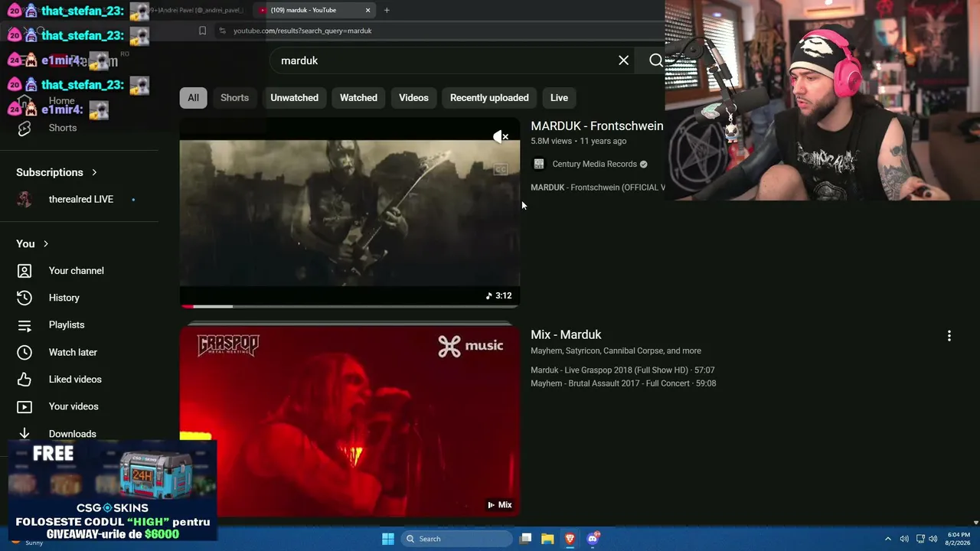The width and height of the screenshot is (980, 551).
Task: Open a new browser tab
Action: click(387, 10)
